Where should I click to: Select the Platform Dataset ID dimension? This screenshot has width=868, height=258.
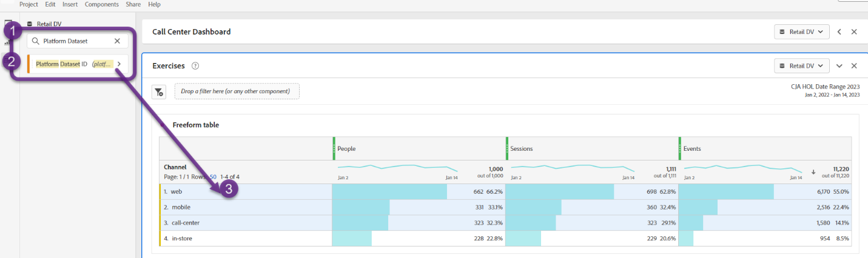pyautogui.click(x=77, y=64)
